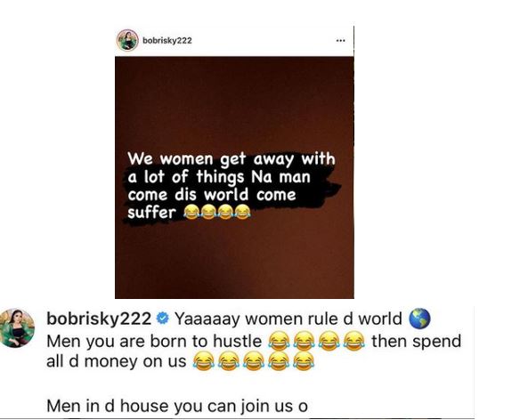
Task: Click last laughing emoji after 'on us'
Action: 304,361
